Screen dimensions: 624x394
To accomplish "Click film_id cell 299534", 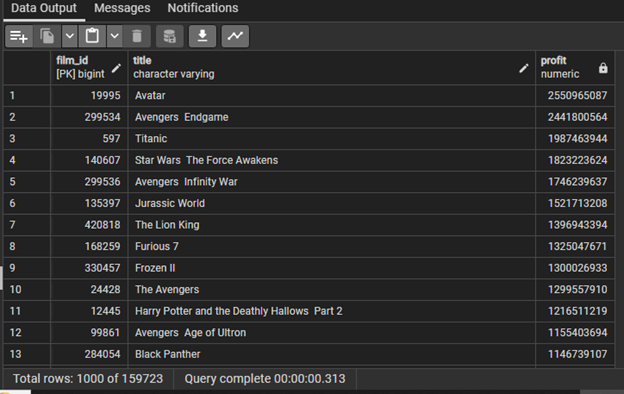I will click(89, 117).
